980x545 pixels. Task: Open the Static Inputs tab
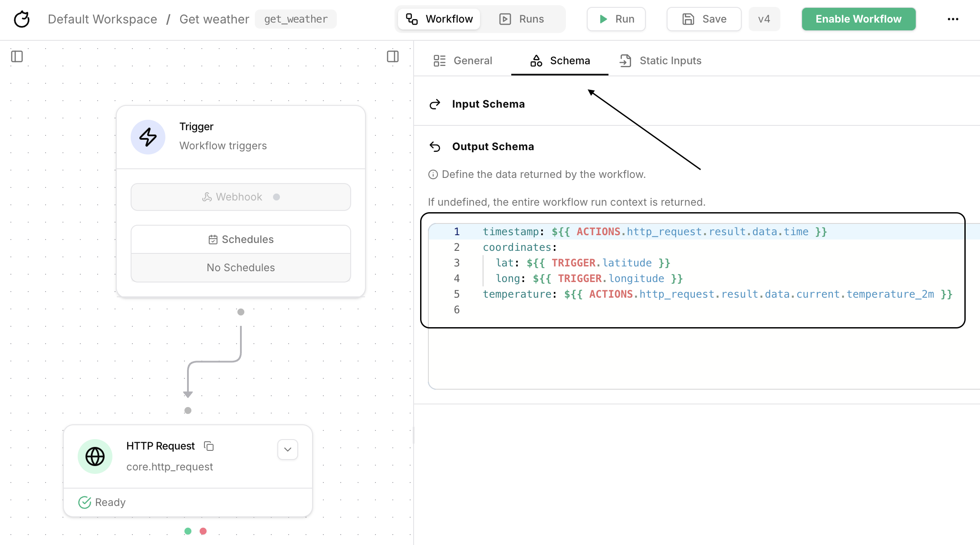[661, 61]
